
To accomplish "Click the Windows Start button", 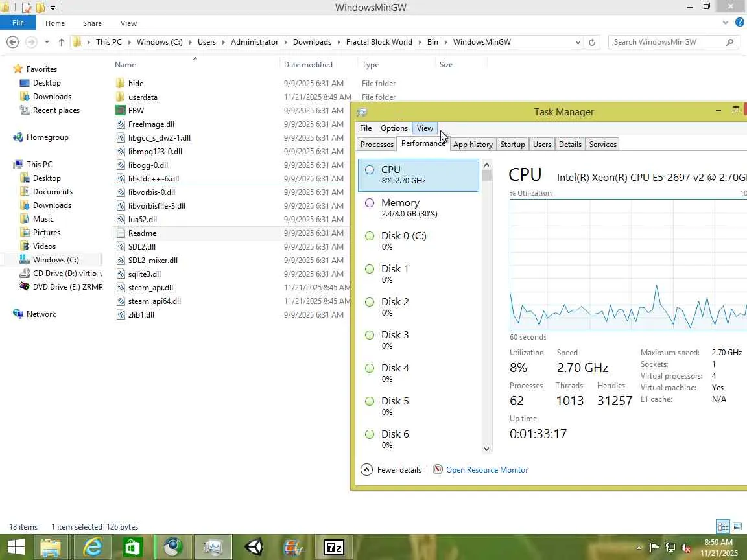I will [16, 547].
